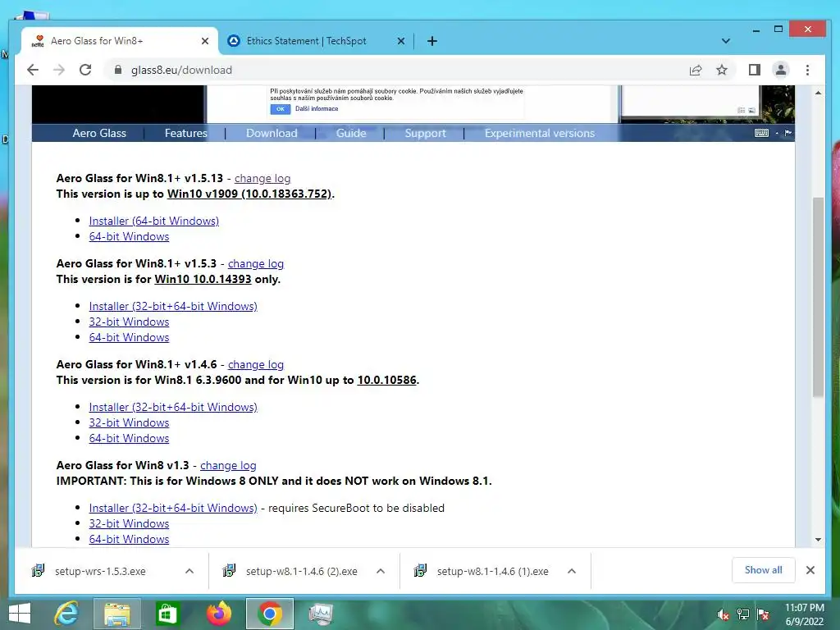Toggle the browser side panel
This screenshot has height=630, width=840.
coord(755,71)
